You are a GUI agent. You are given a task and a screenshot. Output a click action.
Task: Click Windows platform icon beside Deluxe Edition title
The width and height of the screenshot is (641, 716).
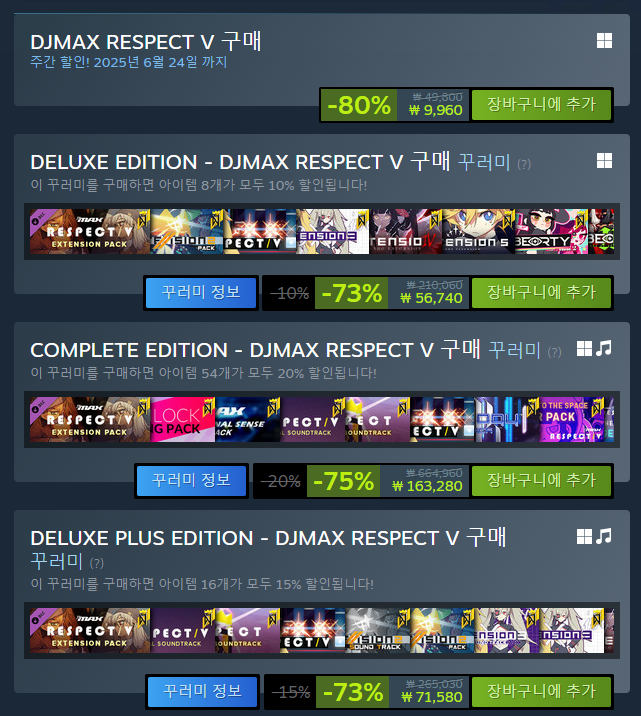coord(604,161)
